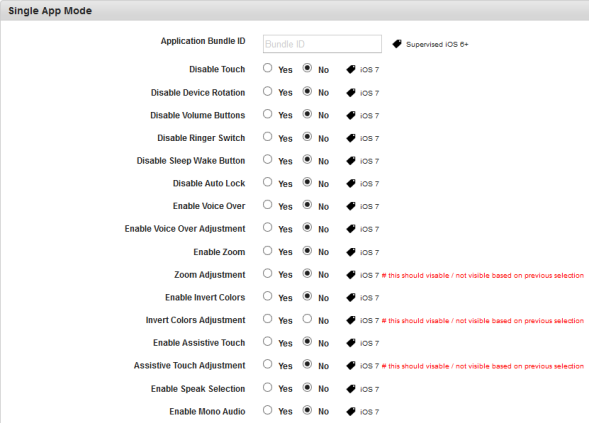Click the iOS 7 tag icon for Disable Touch
This screenshot has height=423, width=589.
click(x=350, y=69)
